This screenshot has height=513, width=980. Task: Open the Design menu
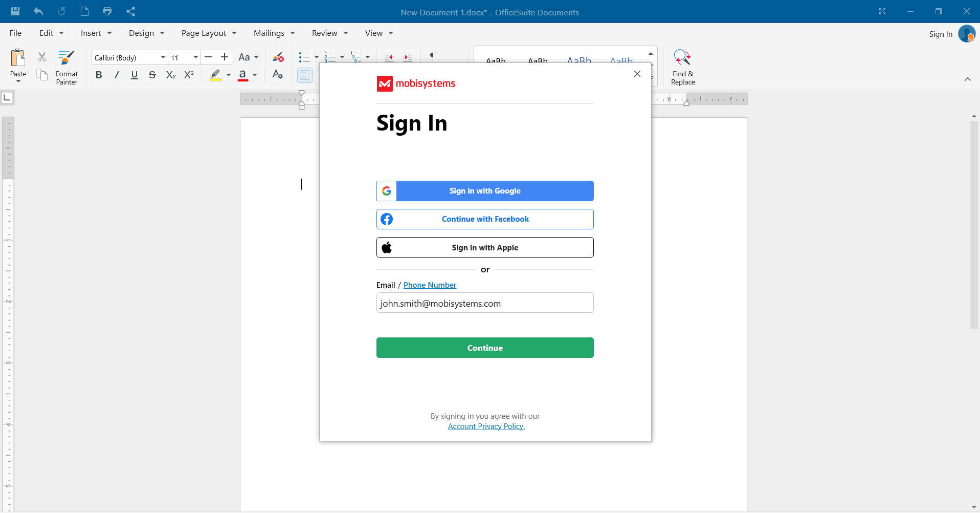[x=147, y=33]
